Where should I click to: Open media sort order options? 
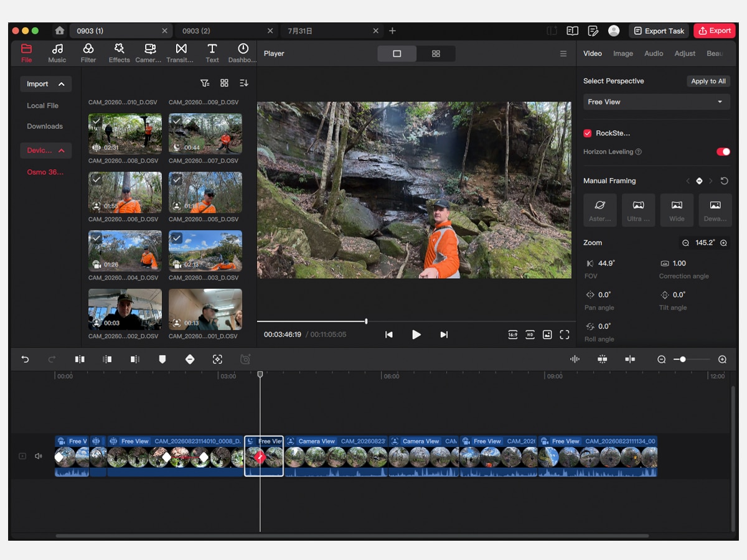[x=244, y=83]
